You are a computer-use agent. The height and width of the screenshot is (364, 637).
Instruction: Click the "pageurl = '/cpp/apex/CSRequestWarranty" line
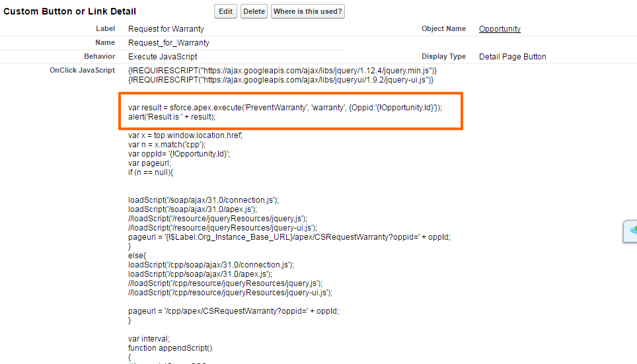[x=234, y=310]
